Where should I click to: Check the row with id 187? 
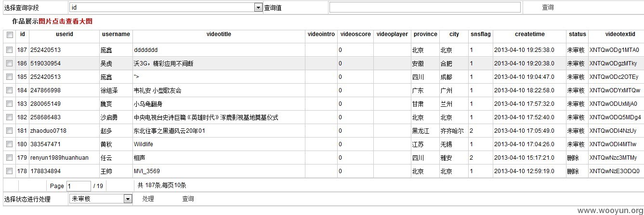pos(10,50)
